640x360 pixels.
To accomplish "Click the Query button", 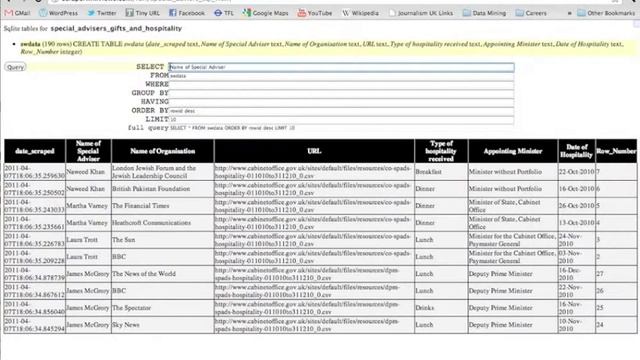I will tap(15, 67).
